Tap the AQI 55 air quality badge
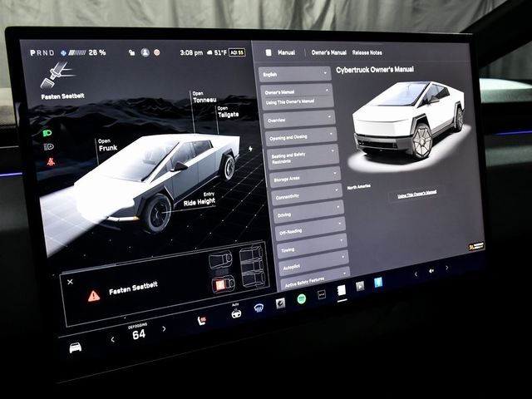 (237, 52)
